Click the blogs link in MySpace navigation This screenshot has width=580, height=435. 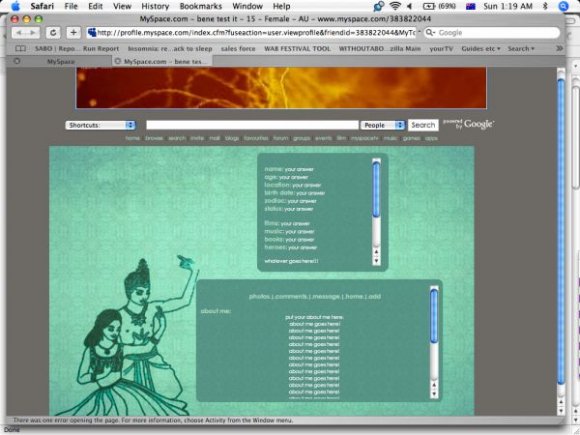(x=232, y=138)
